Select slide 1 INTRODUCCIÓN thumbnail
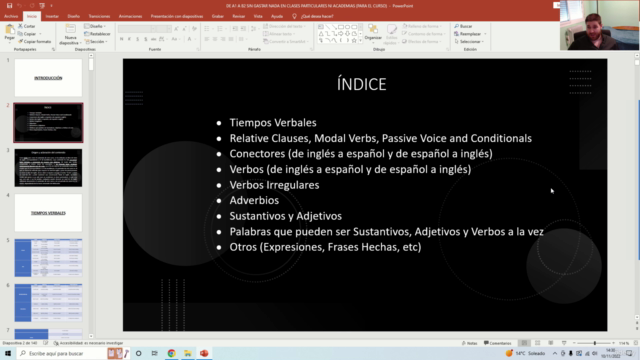This screenshot has width=640, height=360. (48, 78)
